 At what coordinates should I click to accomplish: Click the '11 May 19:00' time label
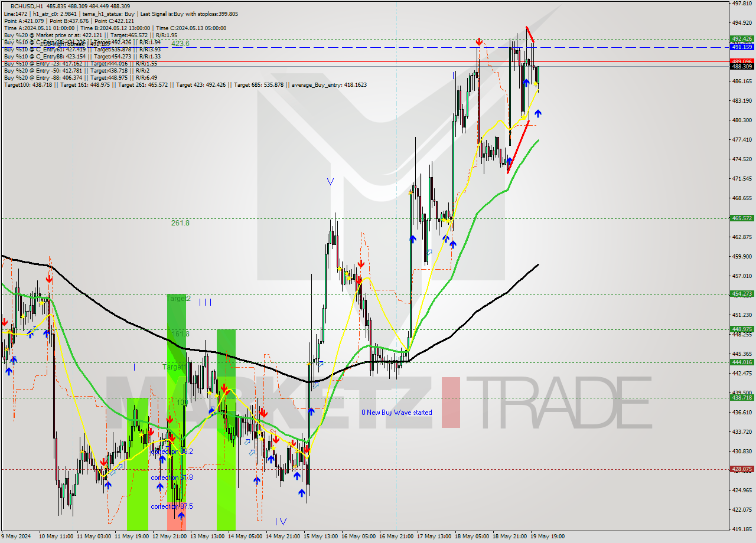click(131, 537)
